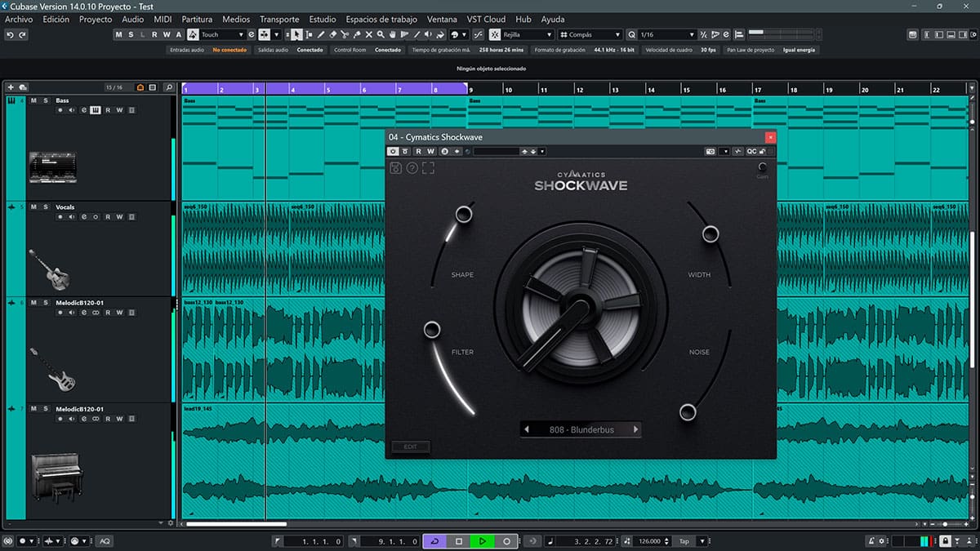Select the Play speaker tool
The width and height of the screenshot is (980, 551).
pyautogui.click(x=429, y=34)
